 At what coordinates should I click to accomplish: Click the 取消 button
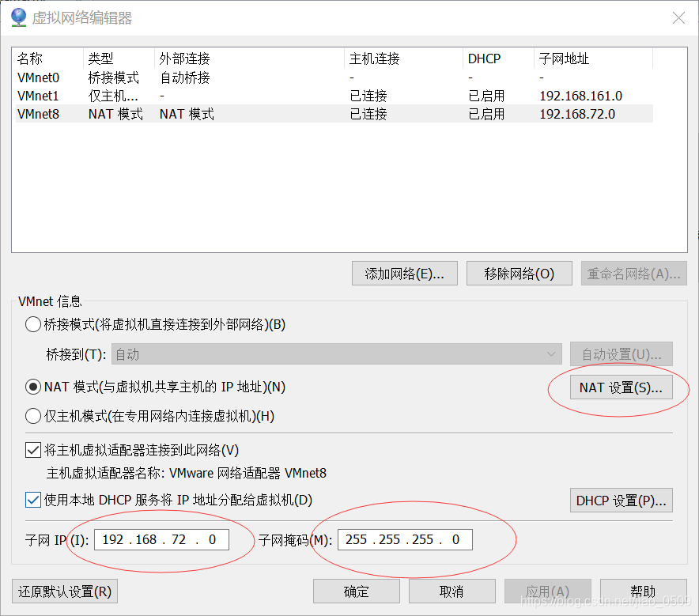point(452,591)
